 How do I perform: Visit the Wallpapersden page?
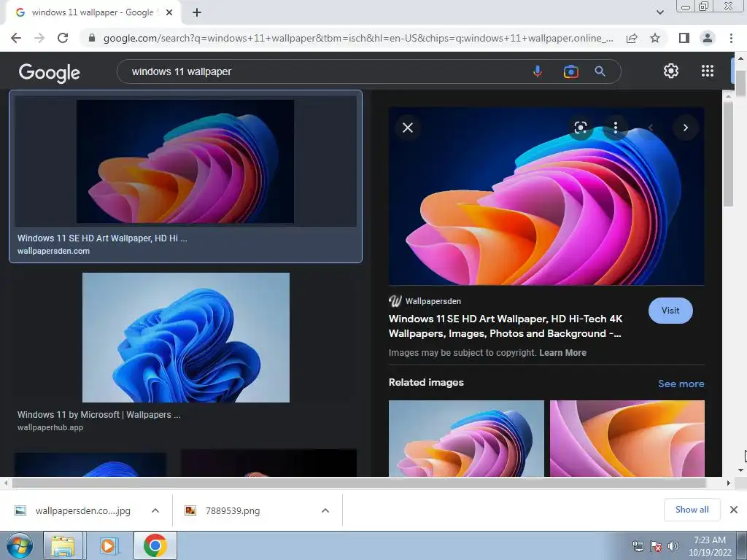(670, 311)
